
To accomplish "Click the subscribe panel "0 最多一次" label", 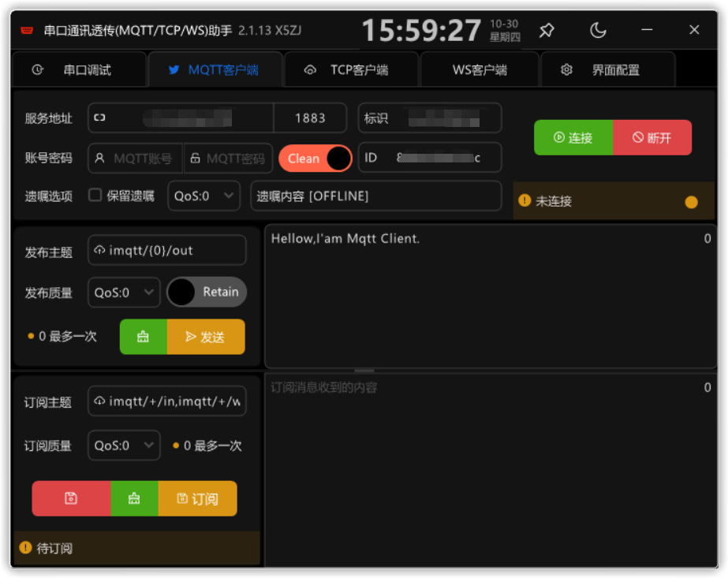I will (213, 446).
